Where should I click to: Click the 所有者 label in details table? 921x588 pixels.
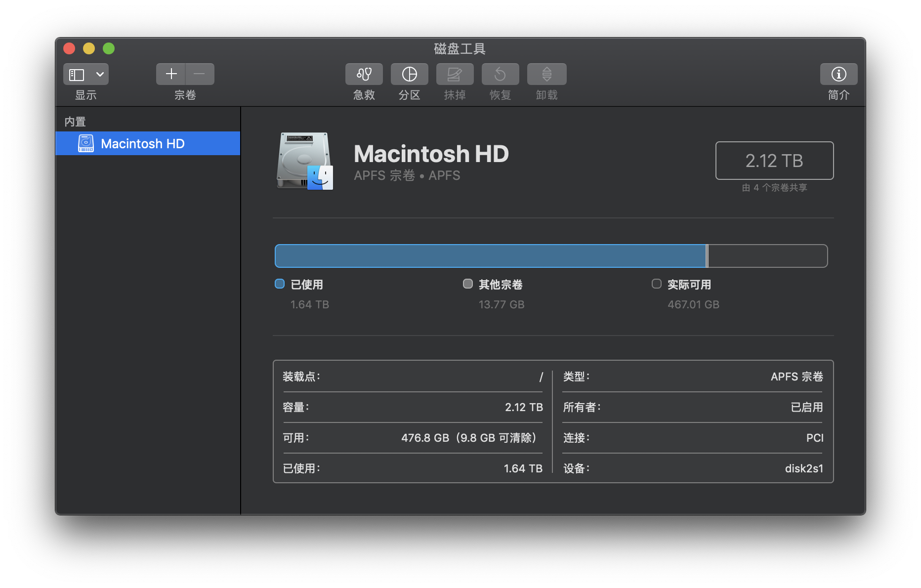click(x=582, y=407)
